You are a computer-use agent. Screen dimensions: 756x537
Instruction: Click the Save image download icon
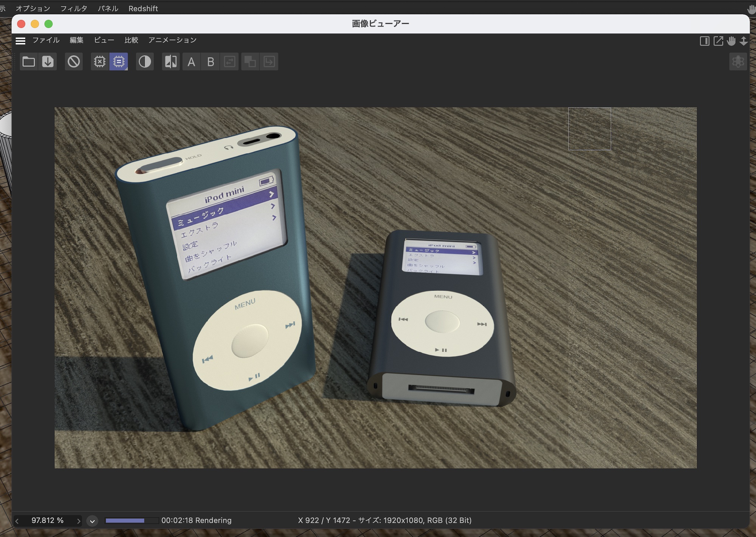pos(48,62)
